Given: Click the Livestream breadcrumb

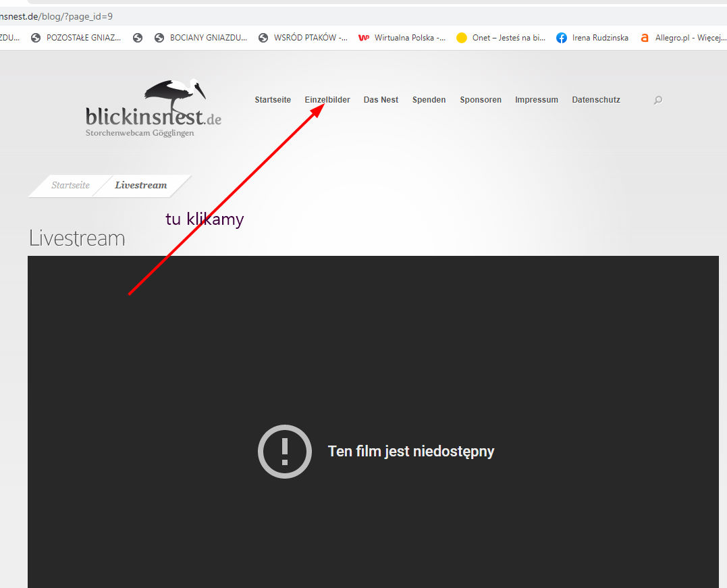Looking at the screenshot, I should pyautogui.click(x=141, y=186).
